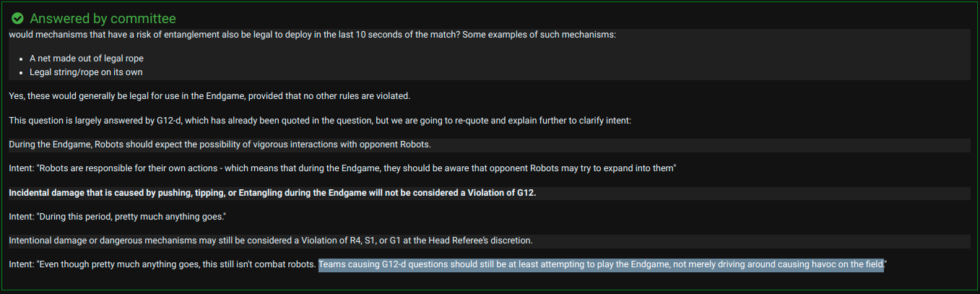Click the intent line about Robots being responsible
Viewport: 980px width, 294px height.
(342, 168)
